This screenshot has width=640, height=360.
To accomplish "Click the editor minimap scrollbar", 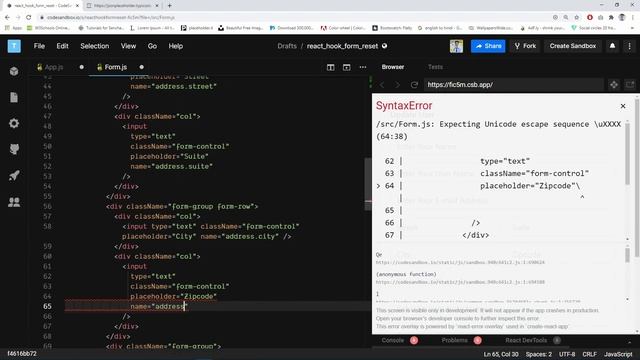I will [368, 184].
